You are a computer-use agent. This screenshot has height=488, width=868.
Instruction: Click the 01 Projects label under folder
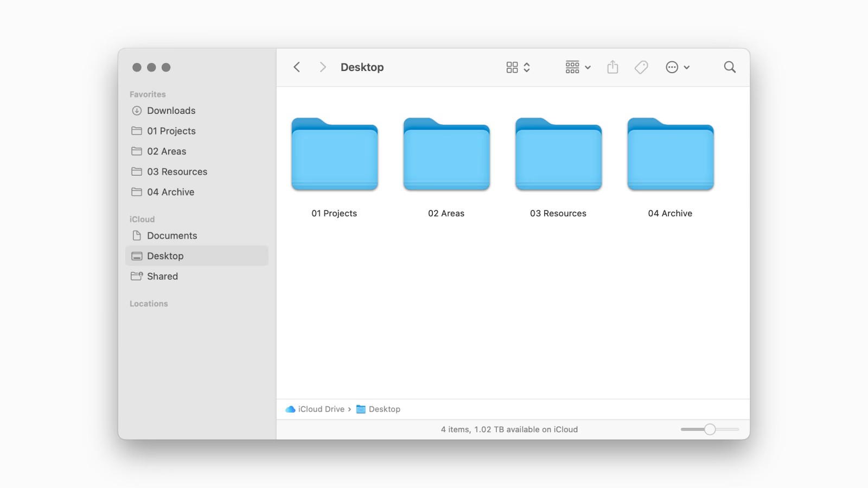click(x=334, y=214)
